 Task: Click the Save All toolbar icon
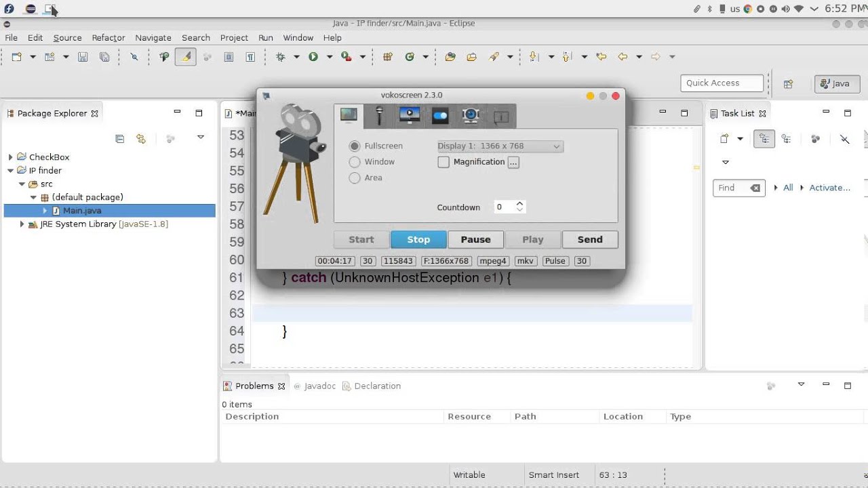(104, 57)
